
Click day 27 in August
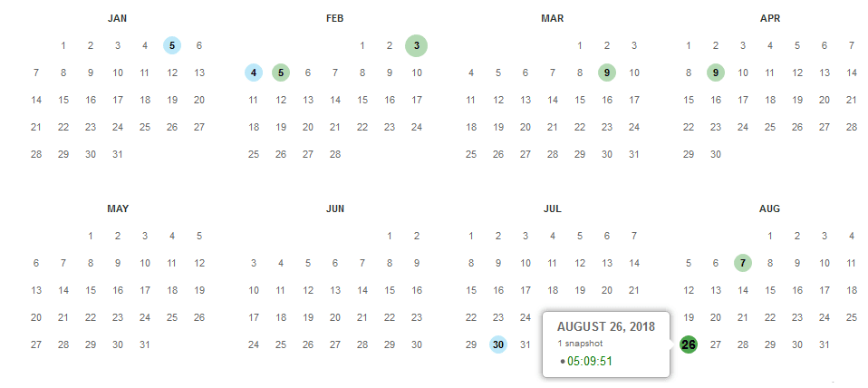[x=716, y=344]
